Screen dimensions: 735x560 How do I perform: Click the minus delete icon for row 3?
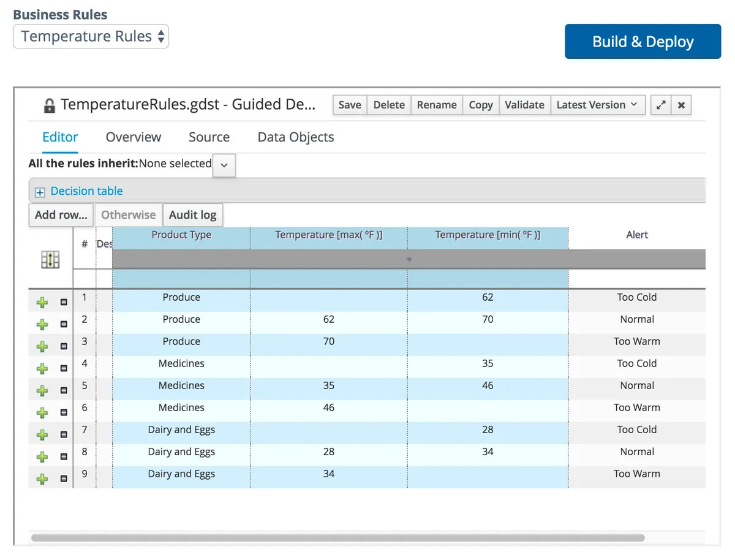64,346
